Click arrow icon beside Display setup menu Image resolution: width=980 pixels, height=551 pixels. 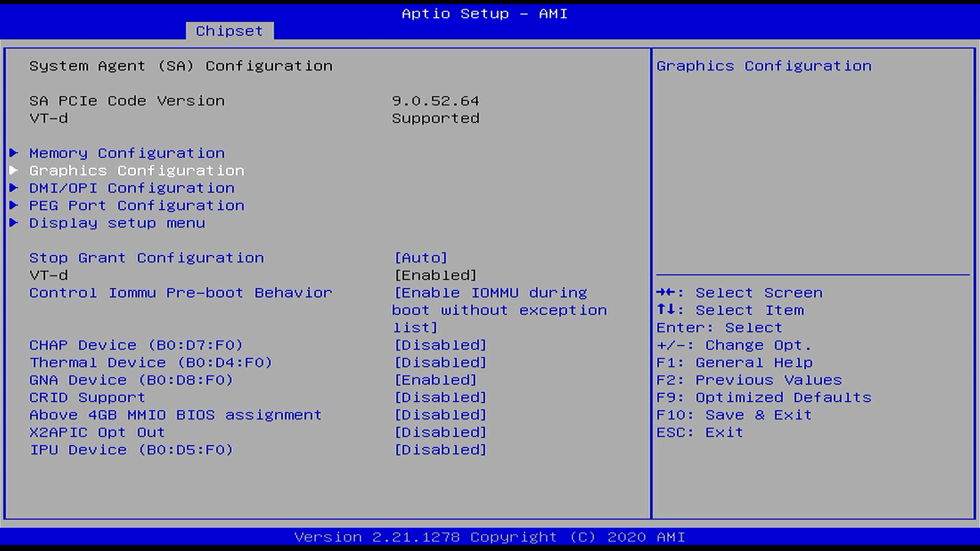[14, 223]
